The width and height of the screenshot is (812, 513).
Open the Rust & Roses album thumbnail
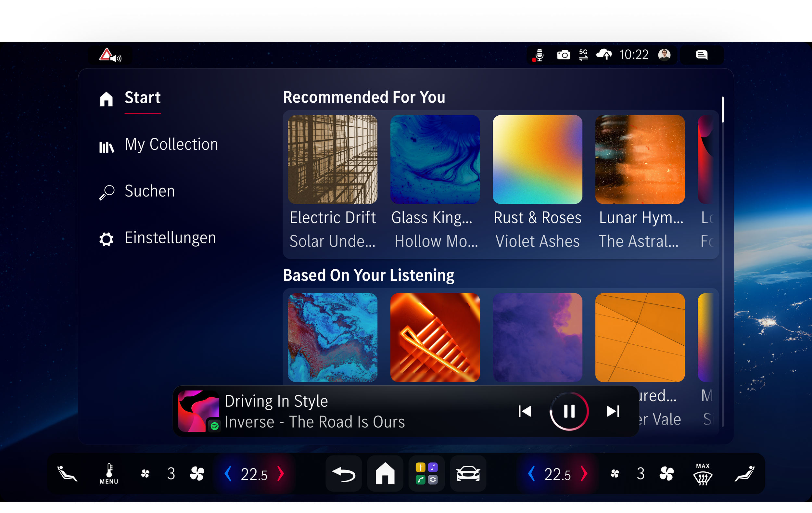pos(537,160)
